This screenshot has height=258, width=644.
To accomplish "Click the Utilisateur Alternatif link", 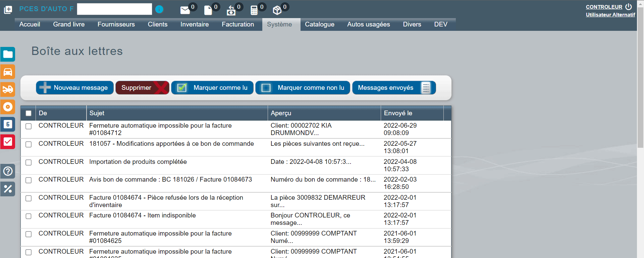I will (610, 15).
